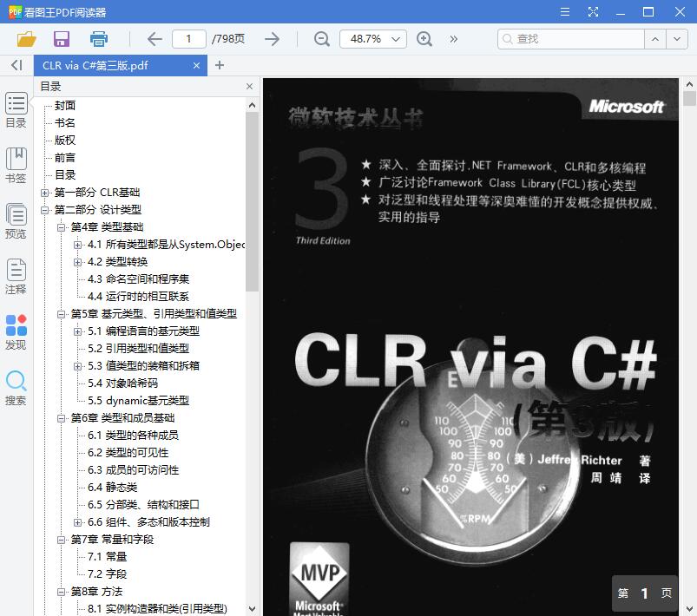Jump to 书名 in the outline

65,122
